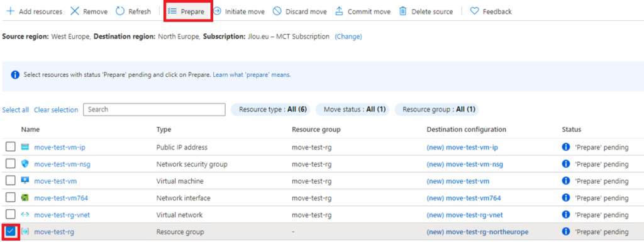Click the Remove X icon
Screen dimensions: 644x245
(x=75, y=11)
